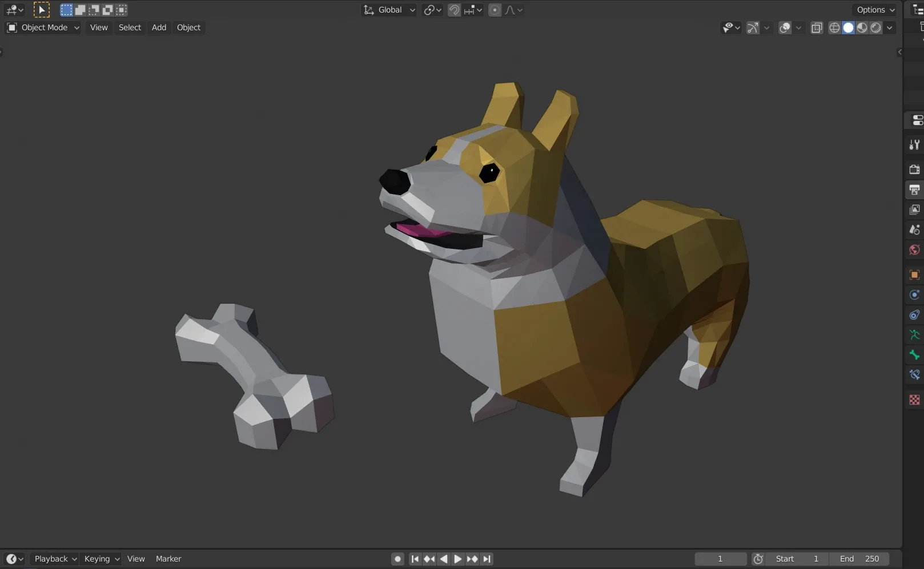The image size is (924, 569).
Task: Toggle snapping magnet
Action: point(454,10)
